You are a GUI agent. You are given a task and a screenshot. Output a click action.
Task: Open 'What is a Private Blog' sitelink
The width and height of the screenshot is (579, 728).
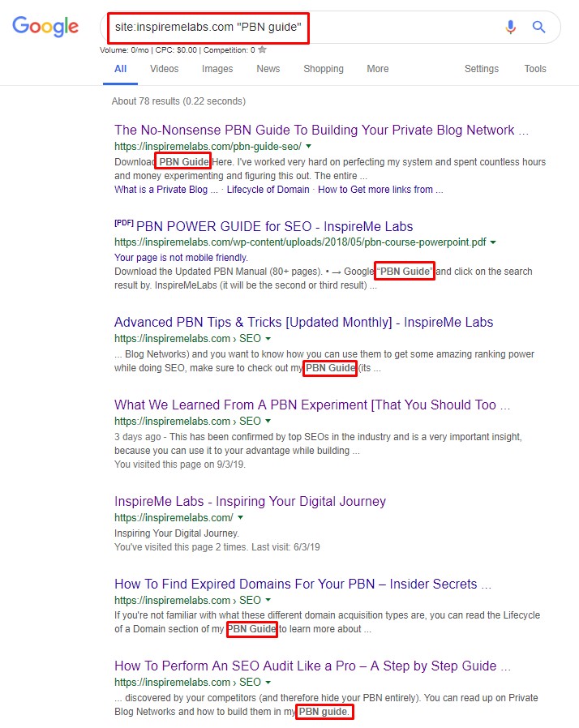coord(165,190)
